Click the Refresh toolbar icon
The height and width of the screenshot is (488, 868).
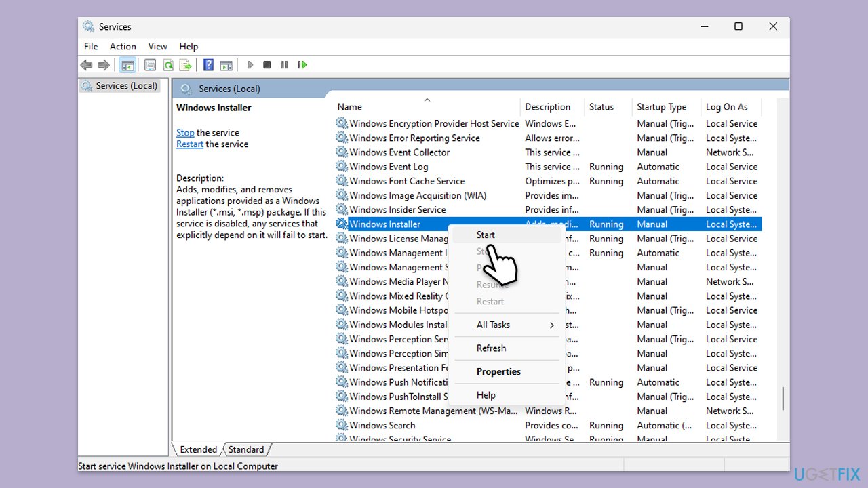(167, 65)
